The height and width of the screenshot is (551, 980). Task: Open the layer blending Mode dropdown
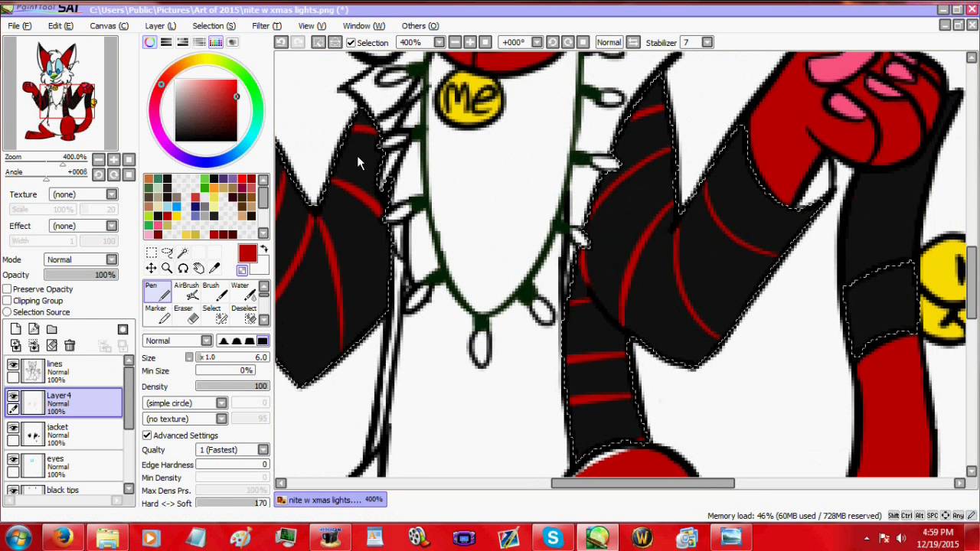coord(80,259)
